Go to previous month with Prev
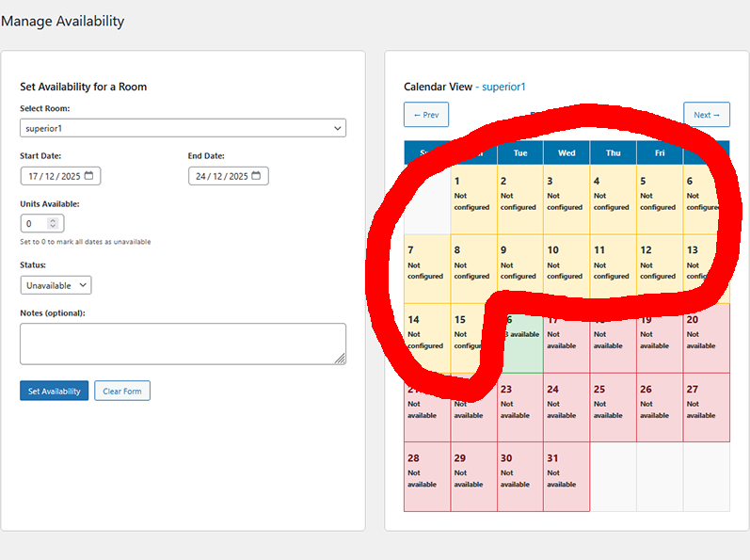Image resolution: width=750 pixels, height=560 pixels. [426, 115]
